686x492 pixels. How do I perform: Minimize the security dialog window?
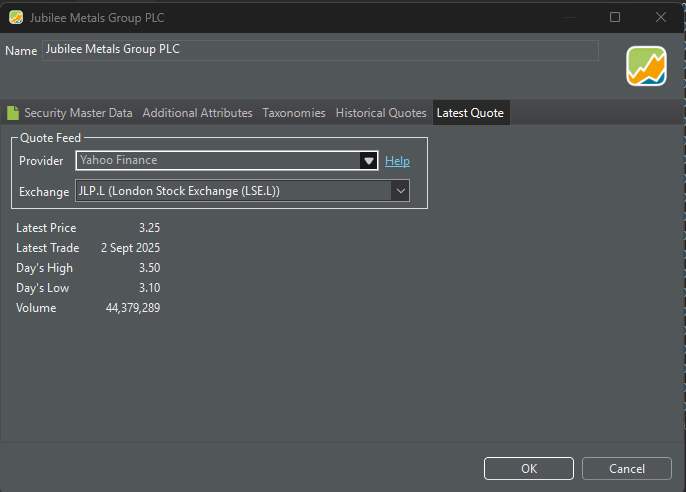tap(569, 17)
